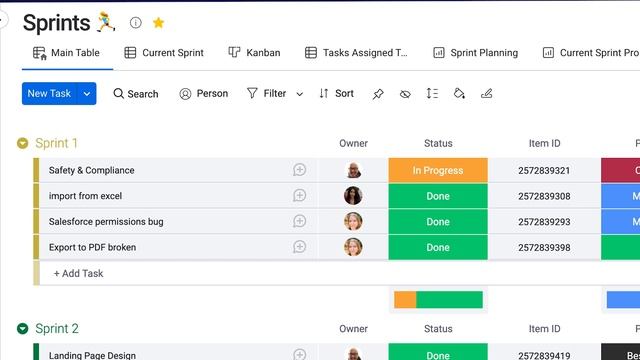This screenshot has width=640, height=360.
Task: Click green segment of Sprint 1 status bar
Action: tap(449, 300)
